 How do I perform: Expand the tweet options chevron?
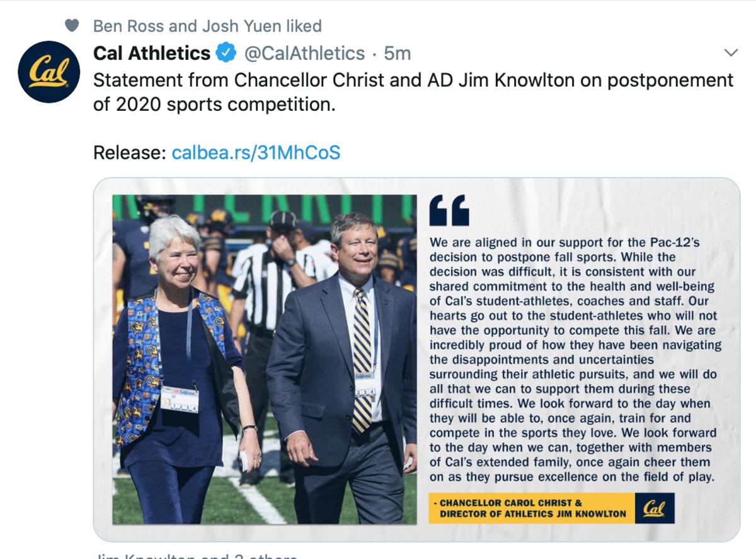731,53
